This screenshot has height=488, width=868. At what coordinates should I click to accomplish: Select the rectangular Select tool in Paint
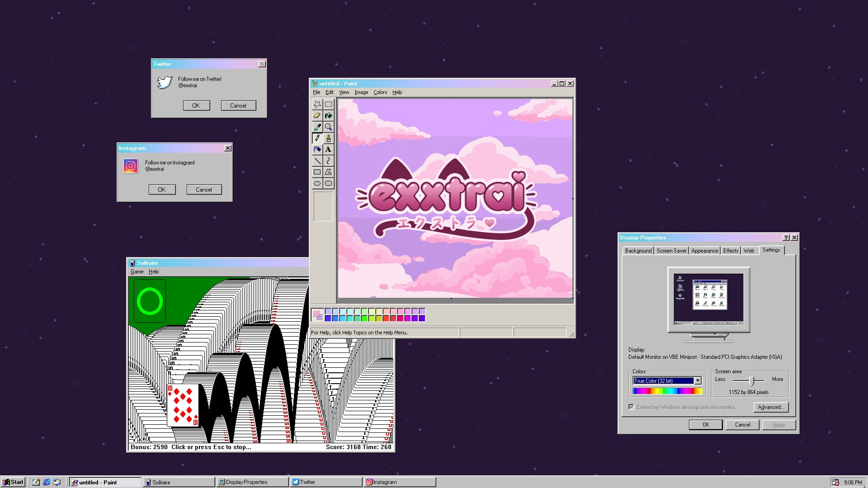(329, 104)
